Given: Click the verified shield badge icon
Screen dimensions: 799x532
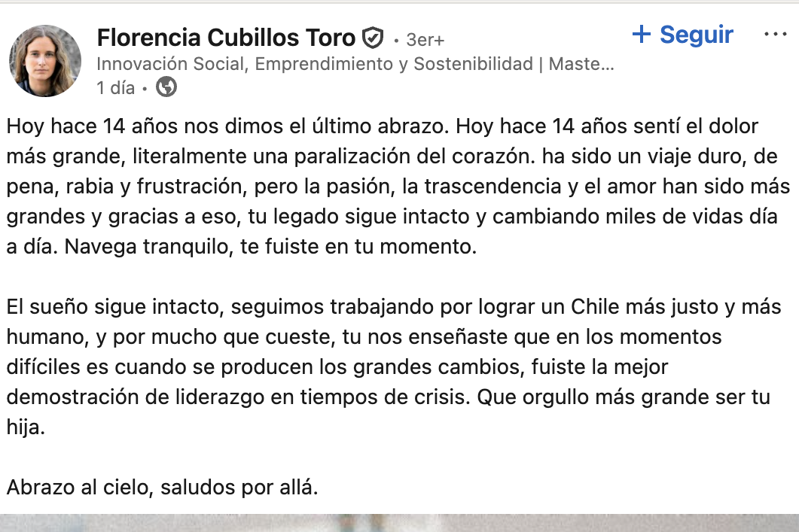Looking at the screenshot, I should 373,38.
